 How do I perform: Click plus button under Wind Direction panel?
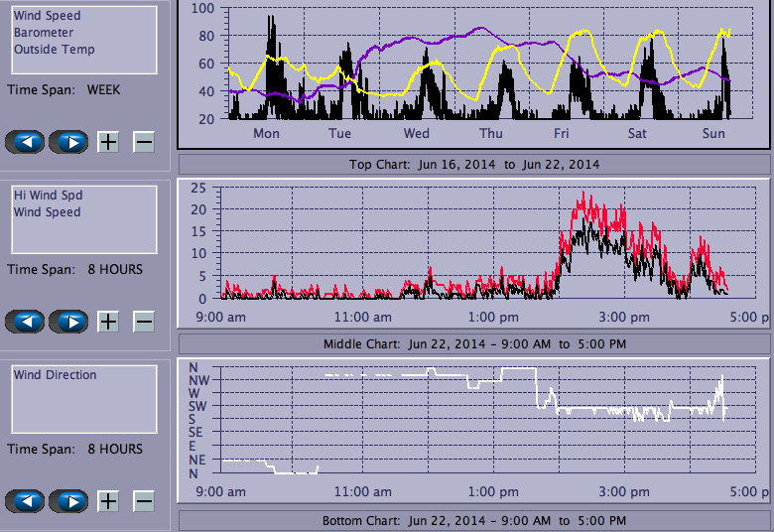coord(108,501)
